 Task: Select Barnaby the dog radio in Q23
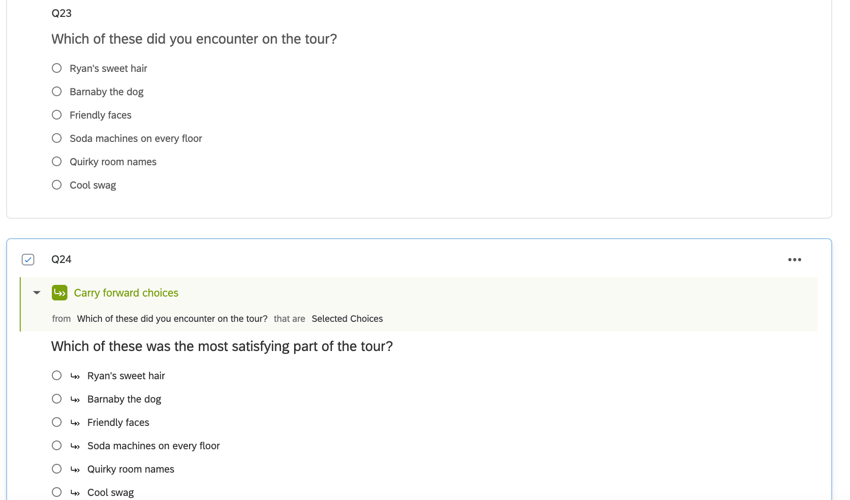57,92
